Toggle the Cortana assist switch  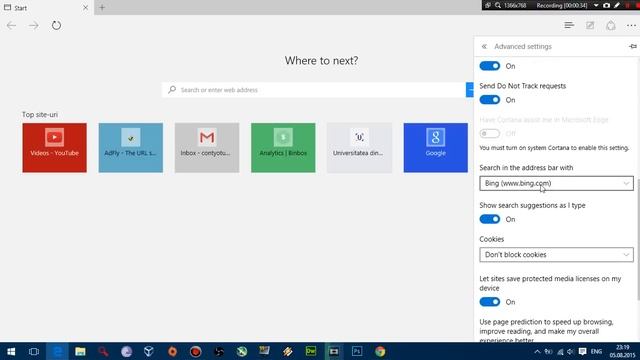[x=490, y=133]
